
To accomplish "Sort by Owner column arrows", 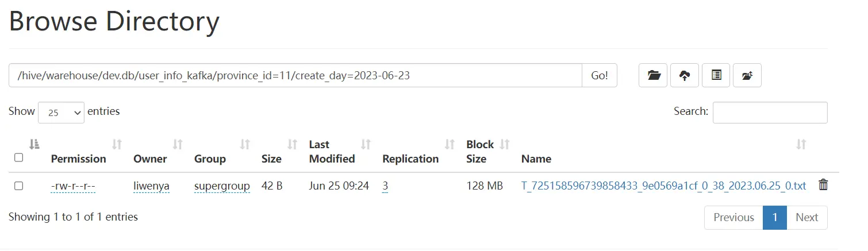I will pyautogui.click(x=178, y=144).
